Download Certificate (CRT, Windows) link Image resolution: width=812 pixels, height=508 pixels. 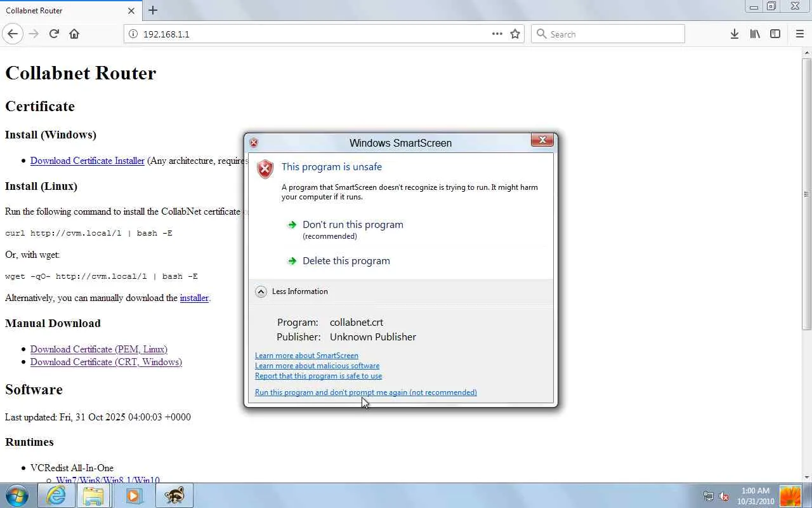tap(106, 362)
